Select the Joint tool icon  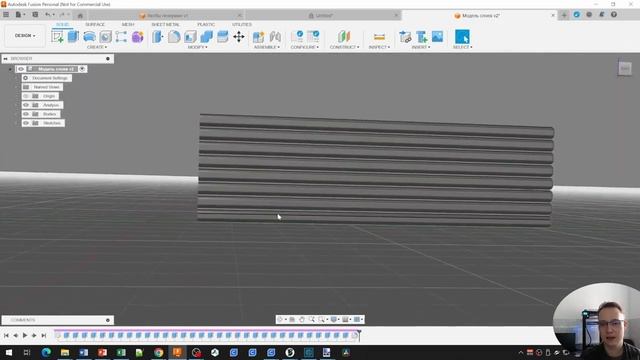275,37
